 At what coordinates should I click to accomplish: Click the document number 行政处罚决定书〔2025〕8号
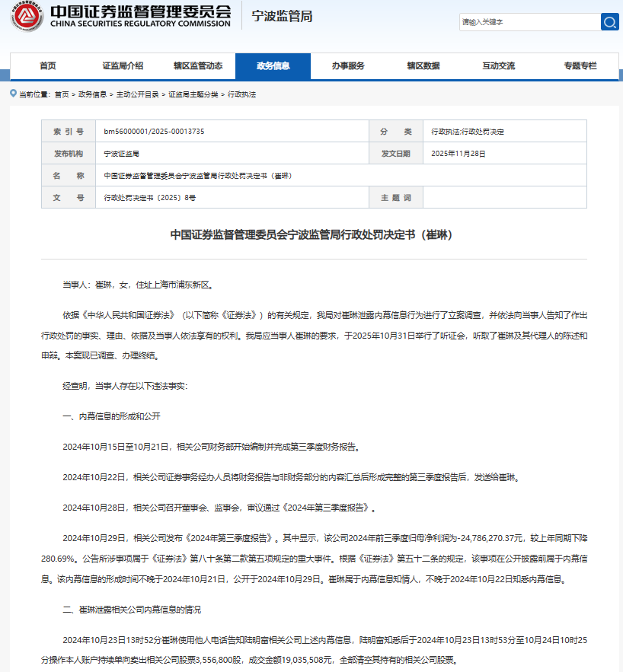[149, 198]
